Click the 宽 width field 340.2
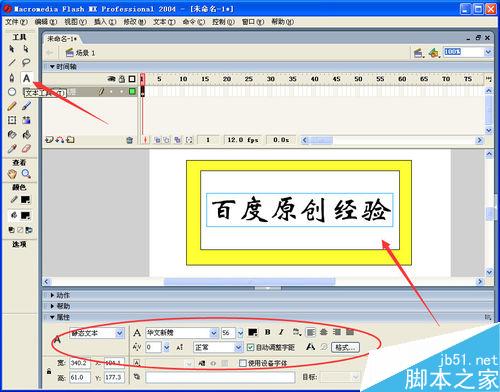Image resolution: width=500 pixels, height=392 pixels. [80, 363]
